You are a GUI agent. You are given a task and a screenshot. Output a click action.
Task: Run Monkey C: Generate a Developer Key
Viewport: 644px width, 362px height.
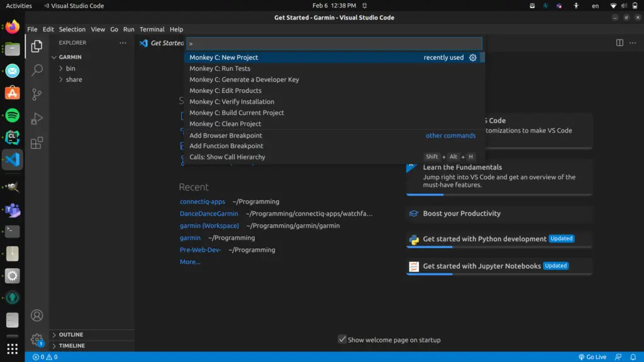(335, 80)
